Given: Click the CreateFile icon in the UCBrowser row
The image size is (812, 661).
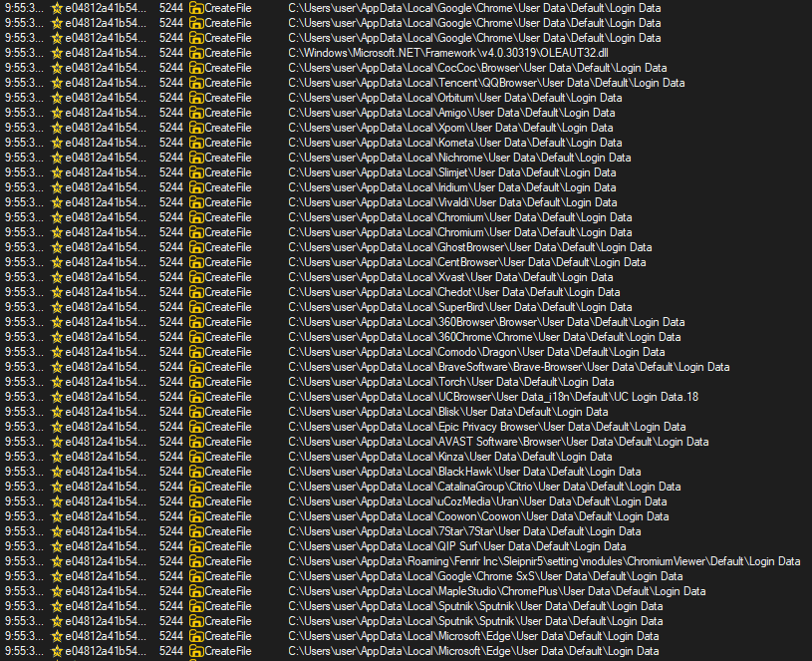Looking at the screenshot, I should point(196,397).
